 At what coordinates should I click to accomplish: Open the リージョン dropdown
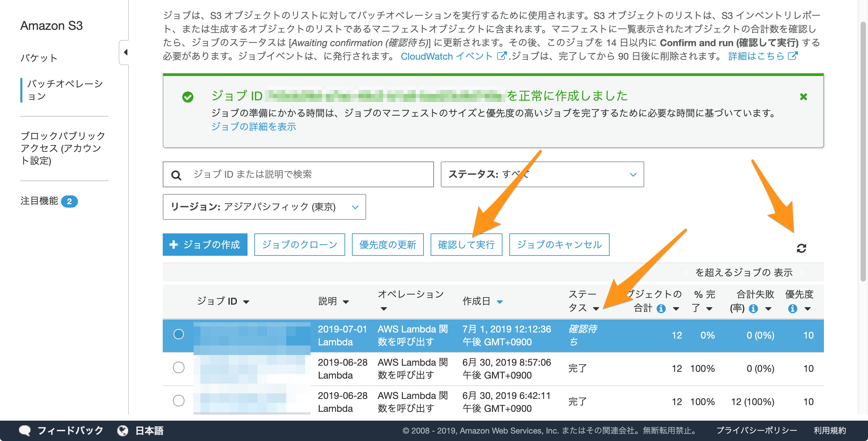264,207
